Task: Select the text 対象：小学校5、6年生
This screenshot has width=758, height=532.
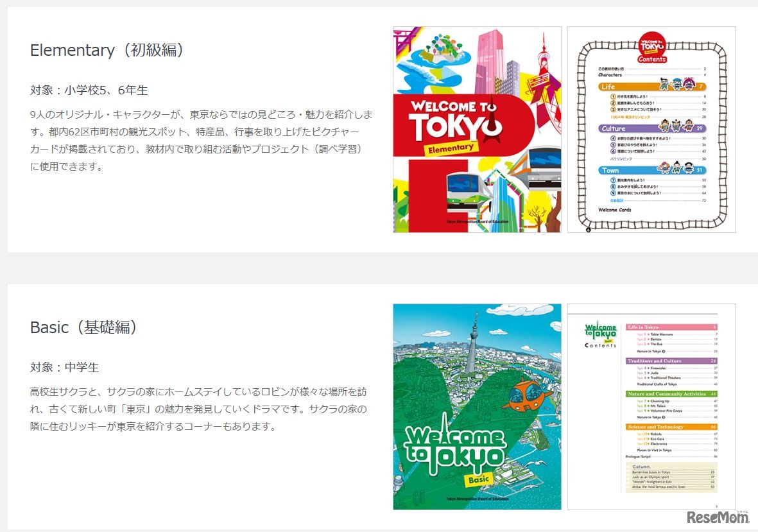Action: pos(89,90)
